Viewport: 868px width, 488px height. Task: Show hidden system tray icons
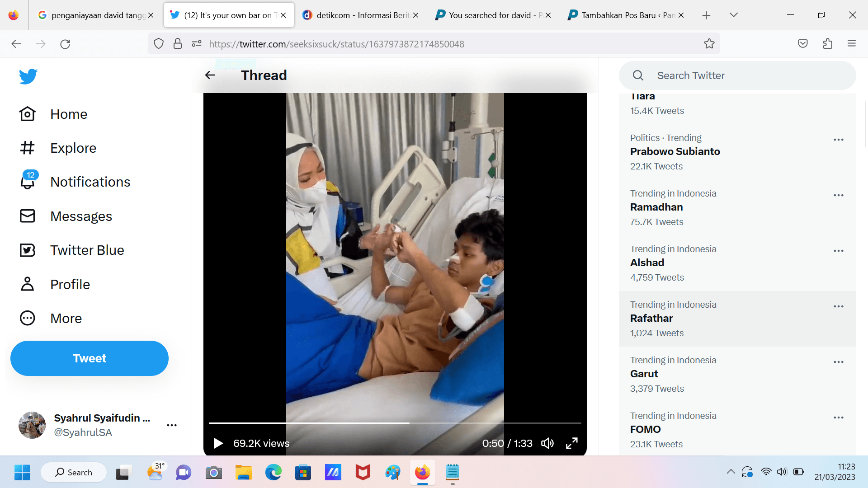(731, 472)
